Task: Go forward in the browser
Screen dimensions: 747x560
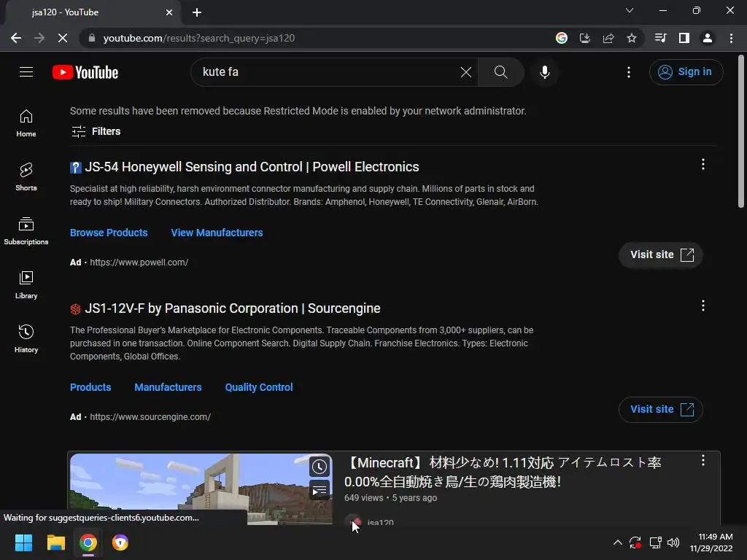Action: 39,38
